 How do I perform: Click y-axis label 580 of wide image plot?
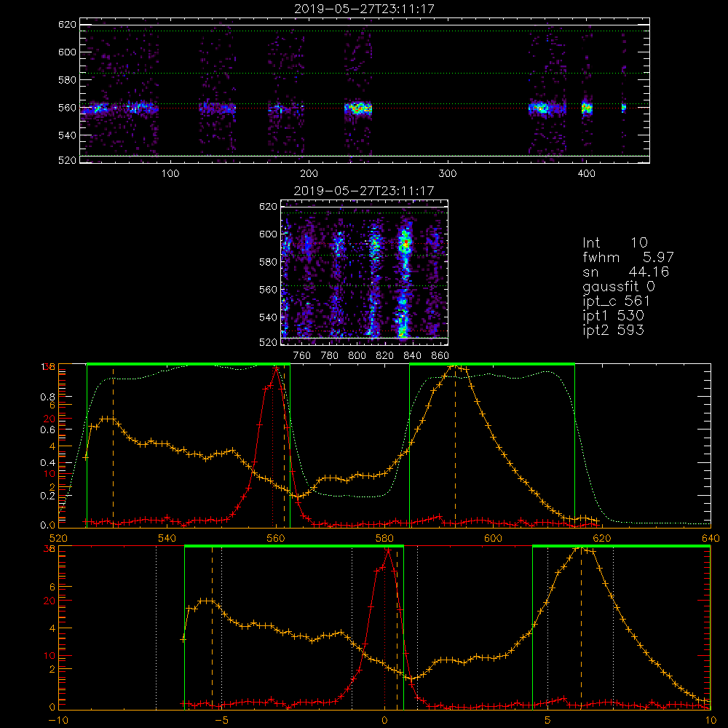click(67, 80)
